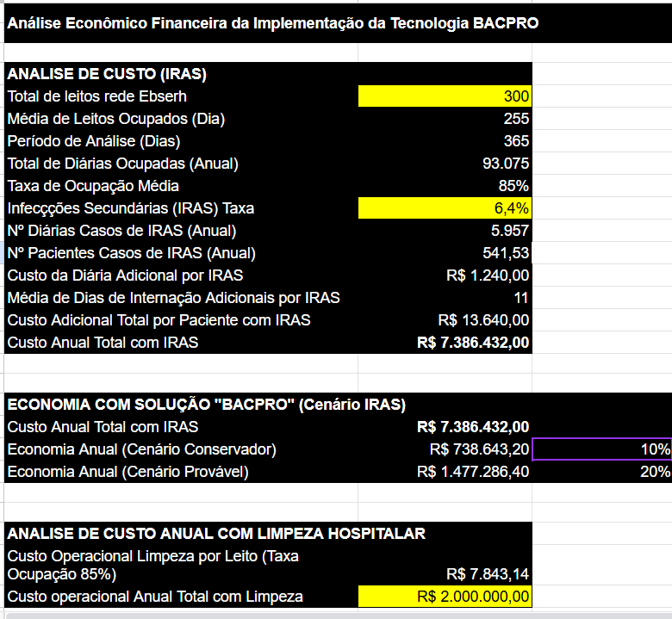Click the 541,53 IRAS patients value
Screen dimensions: 672x619
pos(445,253)
